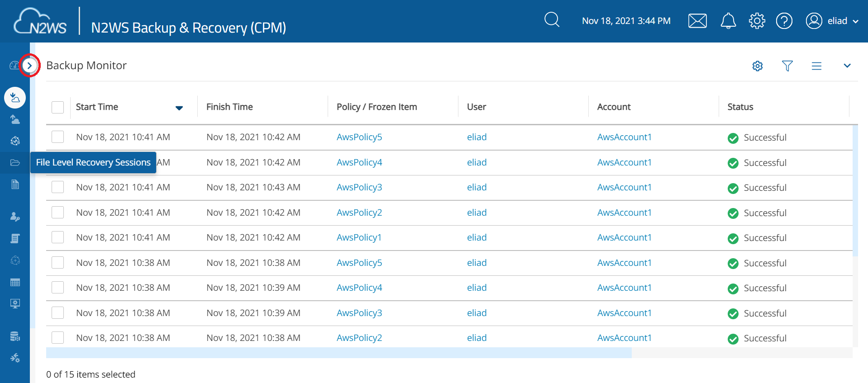Open the eliad user link in AwsPolicy1 row

pyautogui.click(x=477, y=237)
